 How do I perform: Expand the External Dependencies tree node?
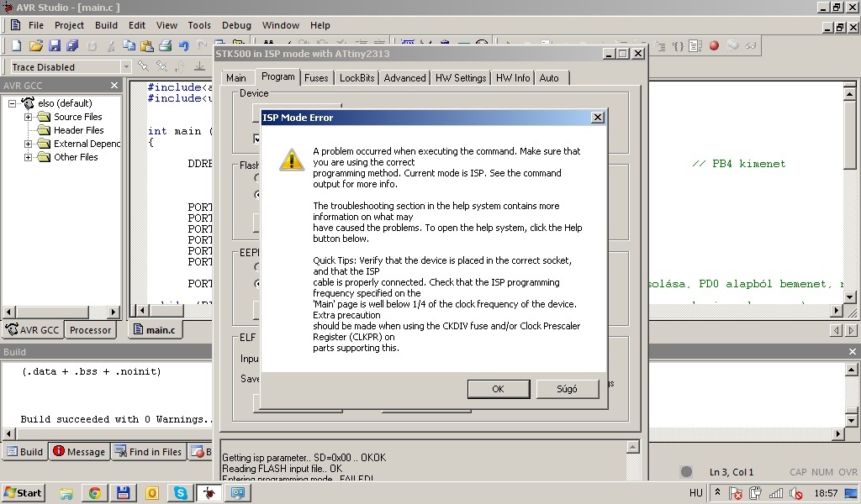pos(28,144)
